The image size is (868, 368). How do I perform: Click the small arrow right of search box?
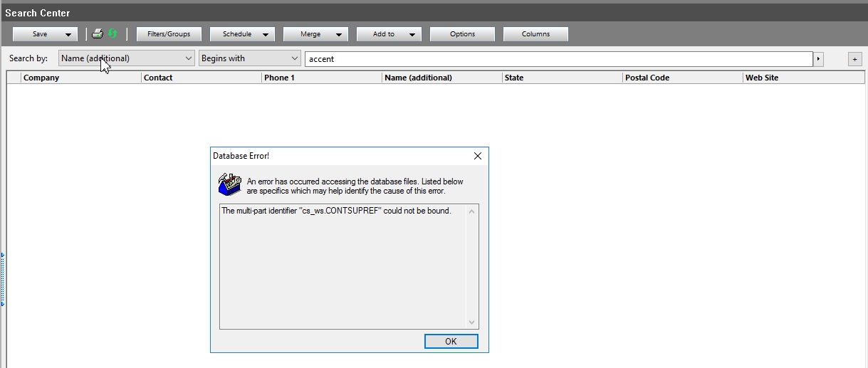[818, 59]
